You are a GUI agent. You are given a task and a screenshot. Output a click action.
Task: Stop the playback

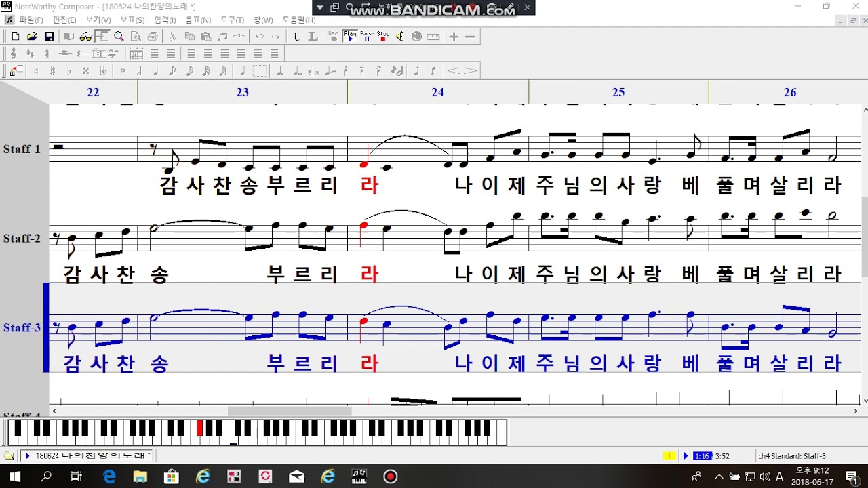click(x=383, y=37)
